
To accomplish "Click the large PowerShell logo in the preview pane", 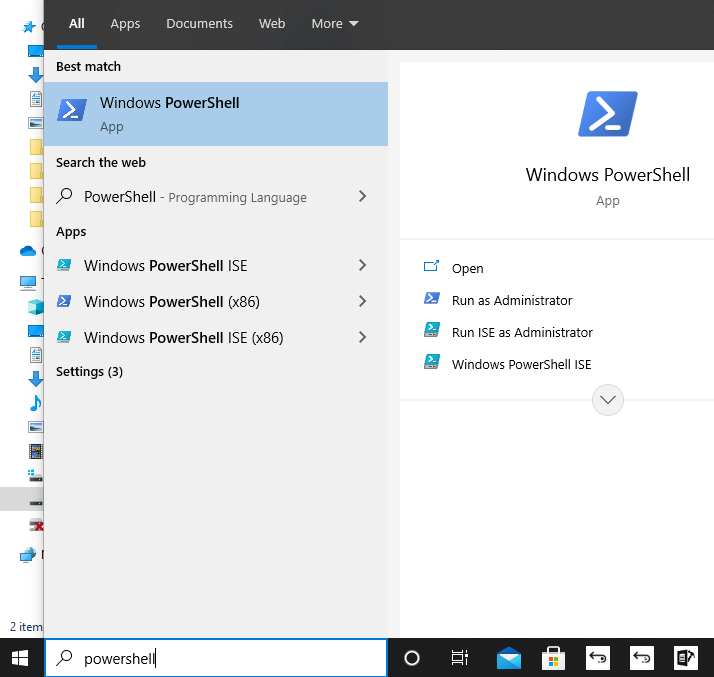I will (607, 114).
